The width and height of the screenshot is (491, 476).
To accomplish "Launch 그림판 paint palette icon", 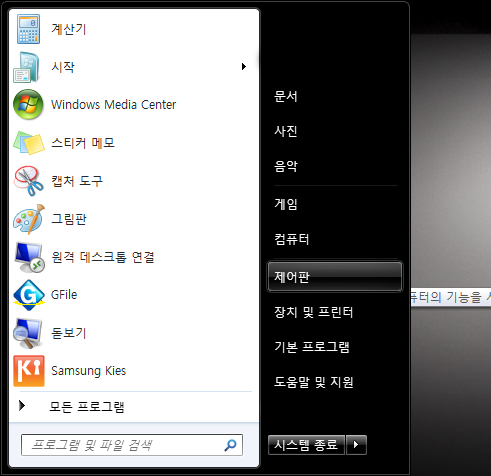I will click(29, 219).
